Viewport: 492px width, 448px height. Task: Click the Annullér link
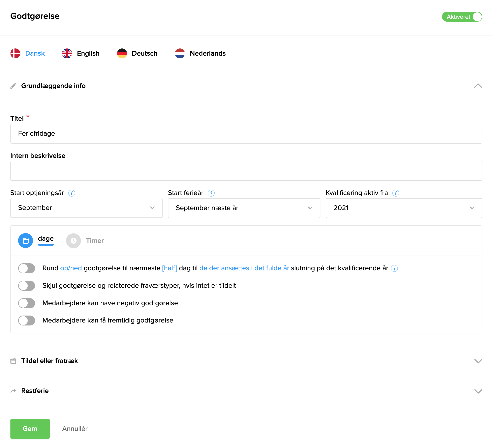[75, 429]
